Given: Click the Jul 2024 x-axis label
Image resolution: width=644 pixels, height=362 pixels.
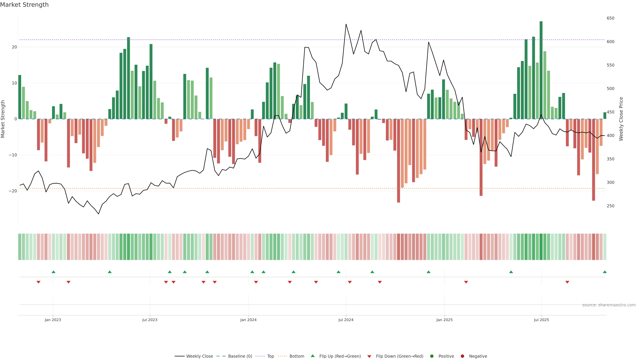Looking at the screenshot, I should coord(346,320).
